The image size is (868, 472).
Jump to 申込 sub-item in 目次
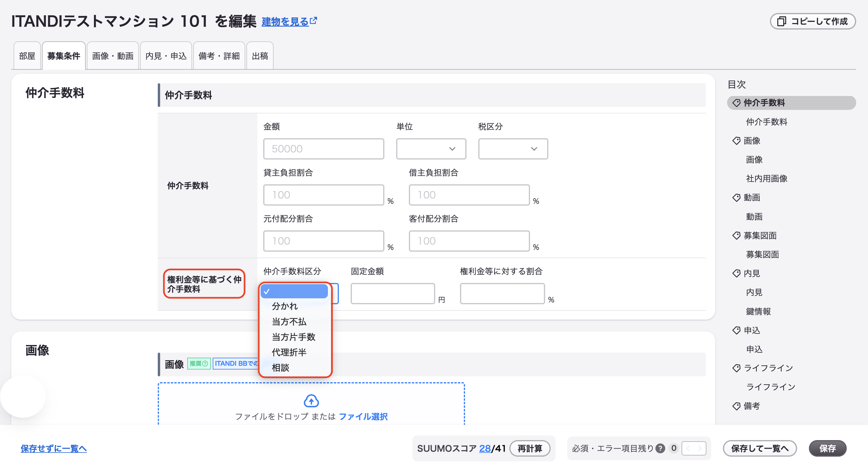pyautogui.click(x=754, y=349)
